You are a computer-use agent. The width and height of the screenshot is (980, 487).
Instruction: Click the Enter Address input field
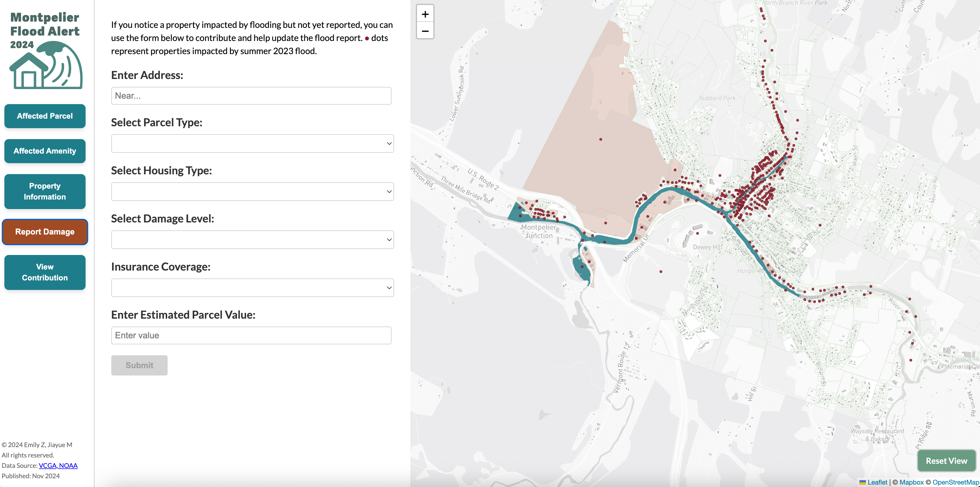point(251,96)
